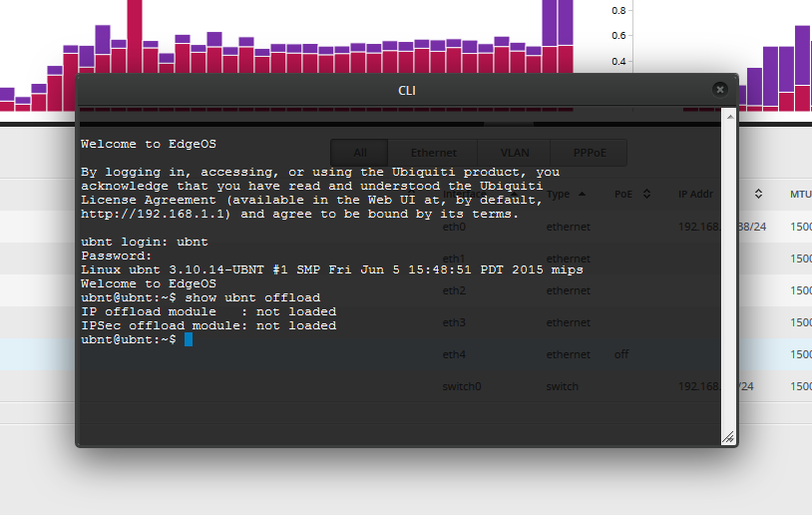The width and height of the screenshot is (812, 515).
Task: Click the 0.8 axis label on chart
Action: coord(618,10)
